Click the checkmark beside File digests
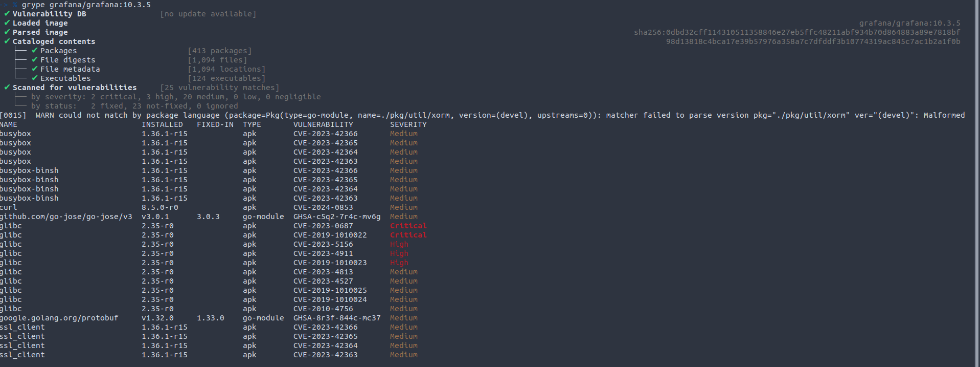Viewport: 980px width, 367px height. coord(35,60)
